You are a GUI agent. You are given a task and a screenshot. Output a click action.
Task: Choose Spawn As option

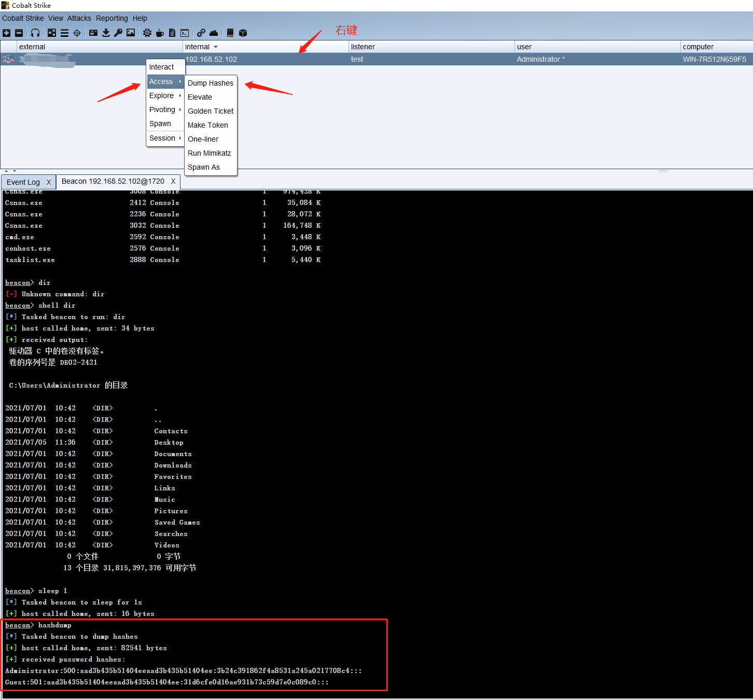(x=211, y=167)
